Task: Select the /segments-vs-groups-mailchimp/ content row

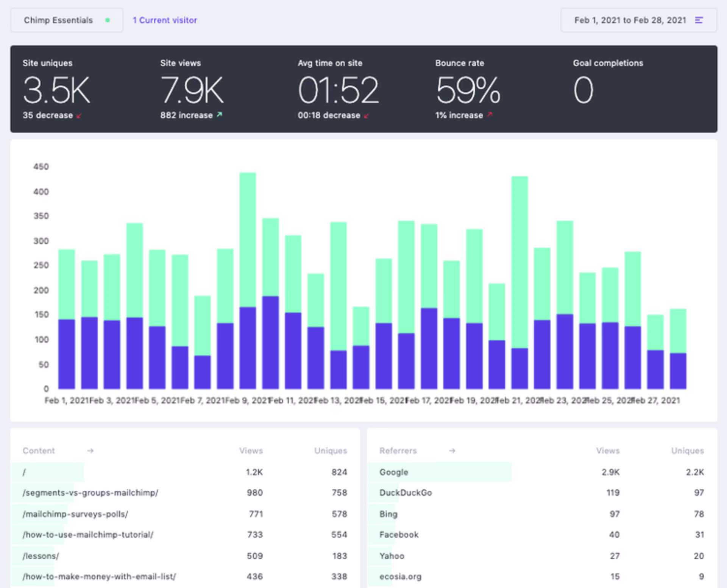Action: point(90,493)
